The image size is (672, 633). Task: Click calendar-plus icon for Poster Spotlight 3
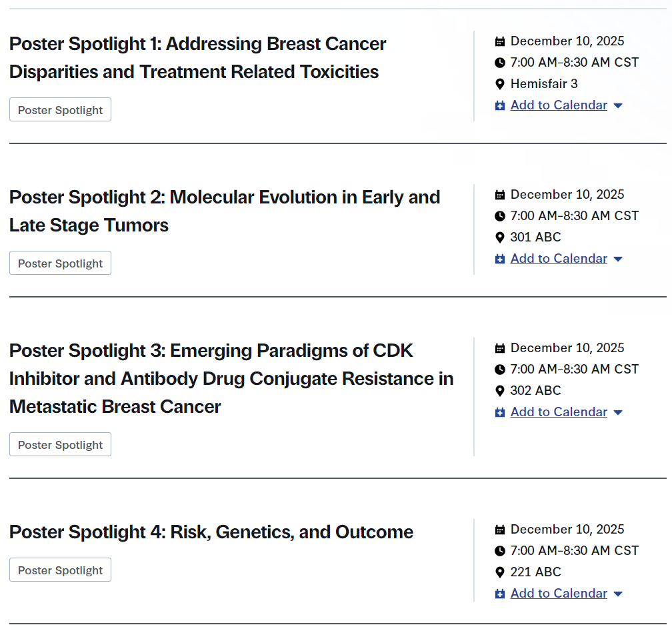point(500,413)
